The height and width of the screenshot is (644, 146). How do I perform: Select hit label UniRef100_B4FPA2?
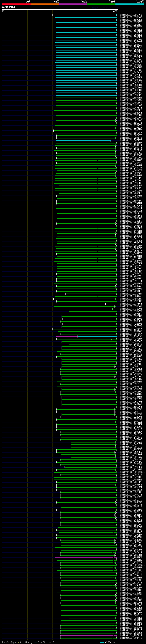pyautogui.click(x=131, y=70)
